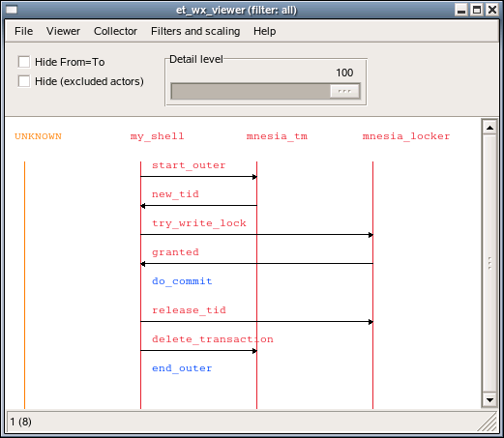
Task: Click the vertical scrollbar thumb
Action: [489, 264]
